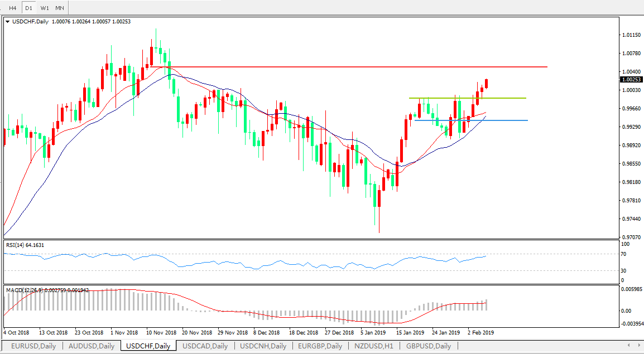Select the MN monthly timeframe button

click(x=60, y=8)
